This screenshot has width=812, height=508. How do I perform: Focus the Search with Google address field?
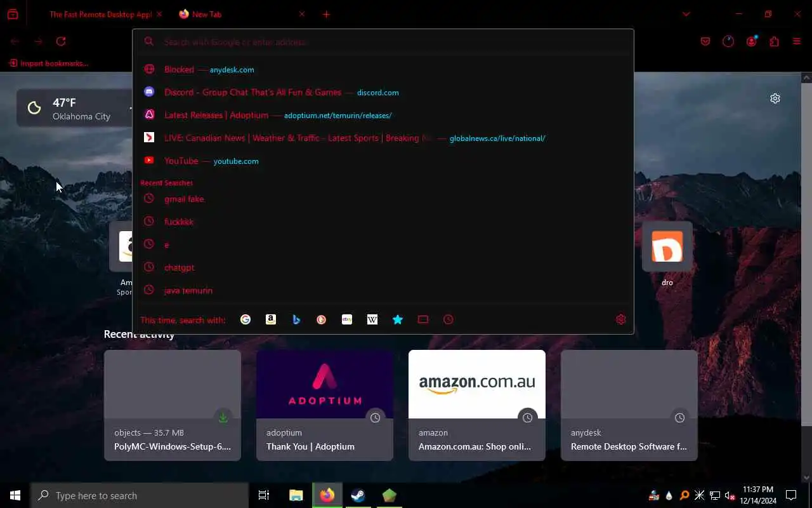(383, 42)
